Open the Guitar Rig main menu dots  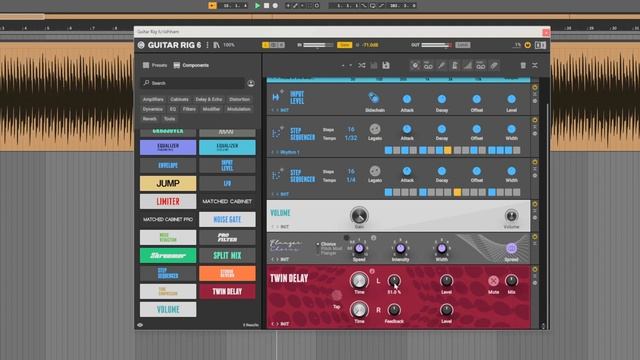coord(207,45)
